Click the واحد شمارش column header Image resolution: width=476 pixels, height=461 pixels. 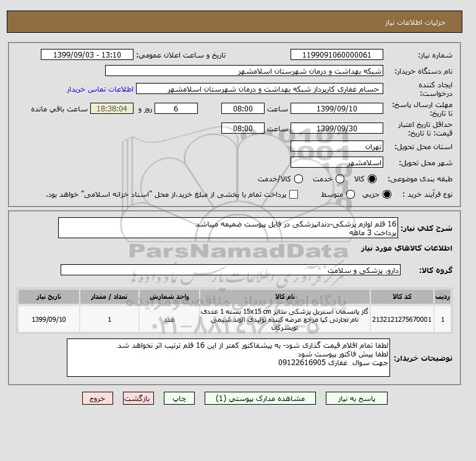(169, 296)
